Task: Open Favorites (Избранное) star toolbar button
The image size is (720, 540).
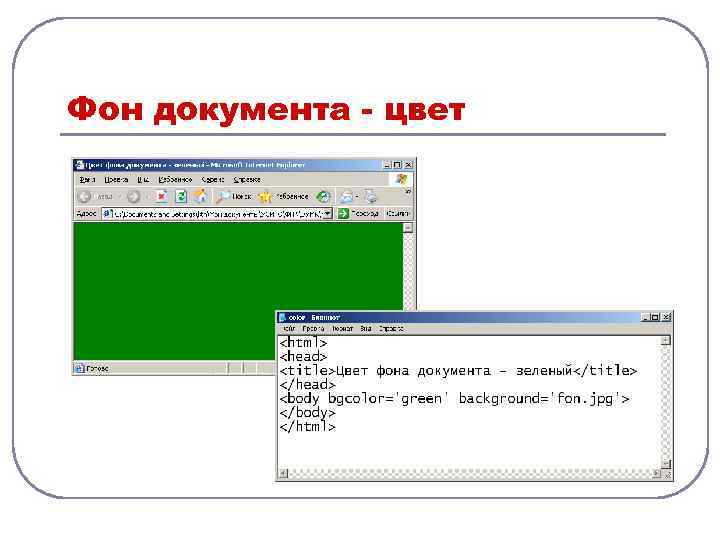Action: pos(283,197)
